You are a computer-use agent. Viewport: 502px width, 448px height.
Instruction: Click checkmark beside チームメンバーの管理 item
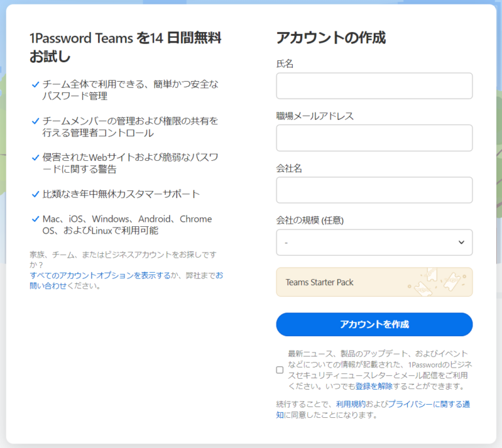[35, 122]
